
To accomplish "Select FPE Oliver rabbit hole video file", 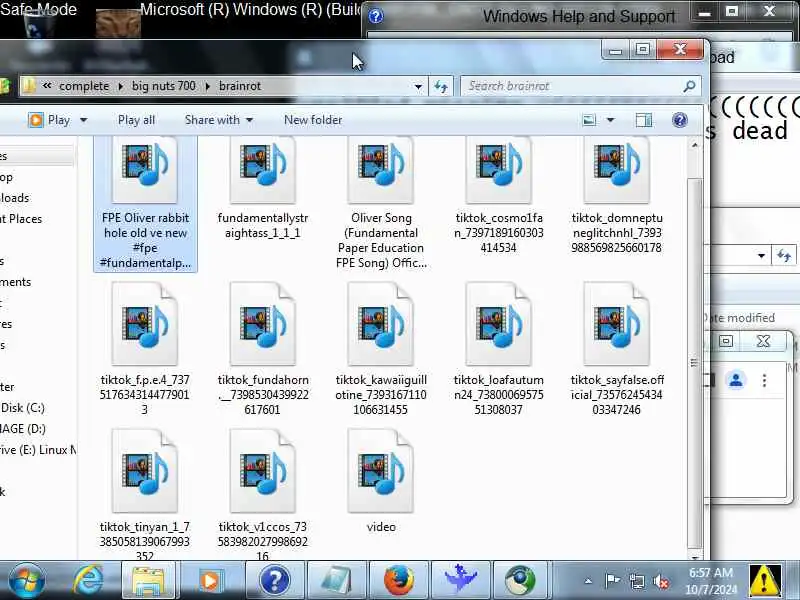I will click(x=145, y=204).
